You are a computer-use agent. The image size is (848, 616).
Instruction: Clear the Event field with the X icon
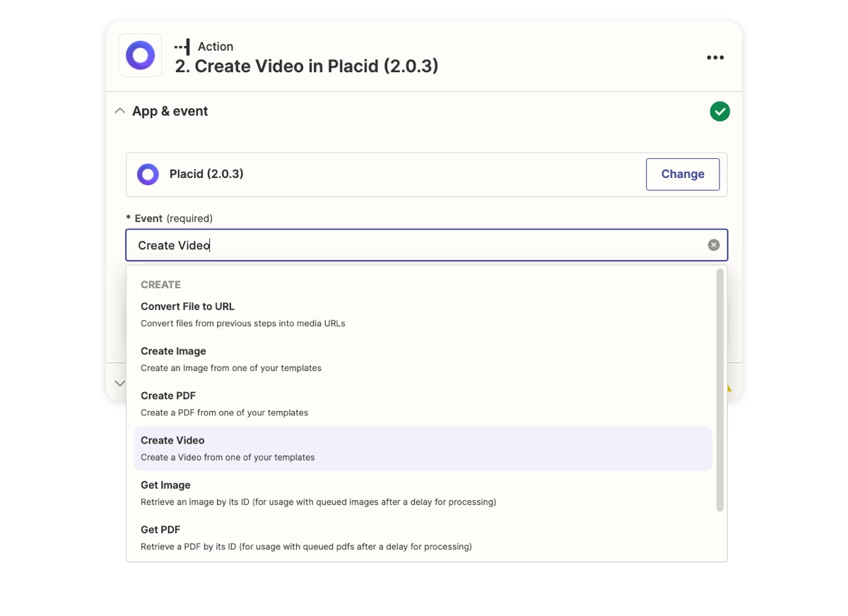714,245
